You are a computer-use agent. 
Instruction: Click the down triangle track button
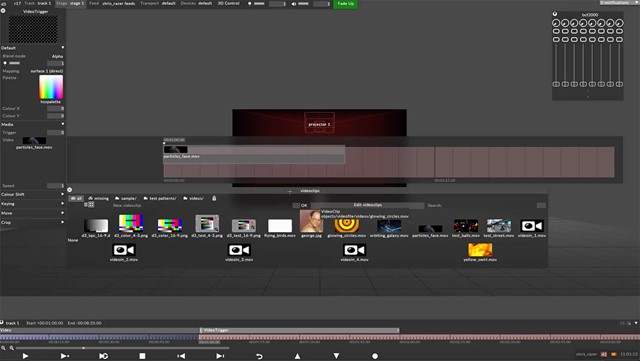[x=336, y=356]
